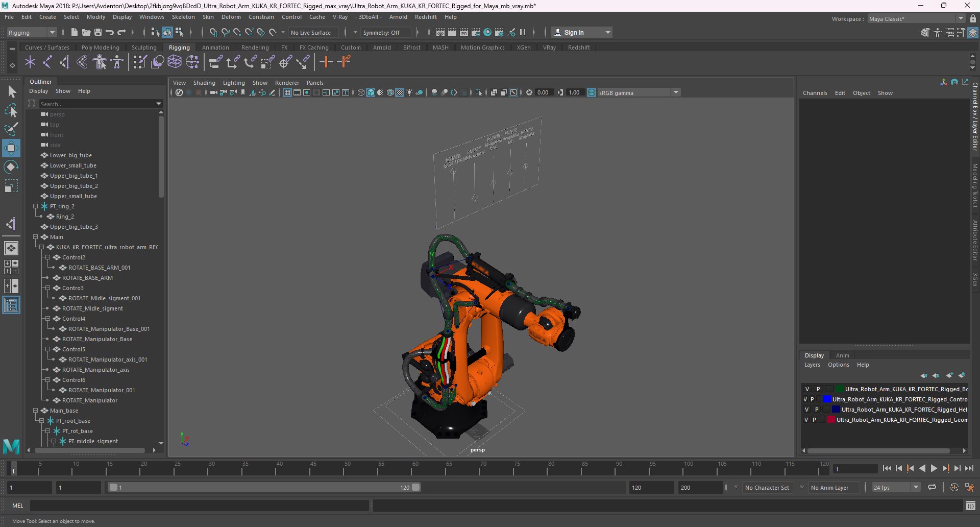Toggle Auto Keyframe button
This screenshot has height=527, width=980.
pyautogui.click(x=954, y=487)
